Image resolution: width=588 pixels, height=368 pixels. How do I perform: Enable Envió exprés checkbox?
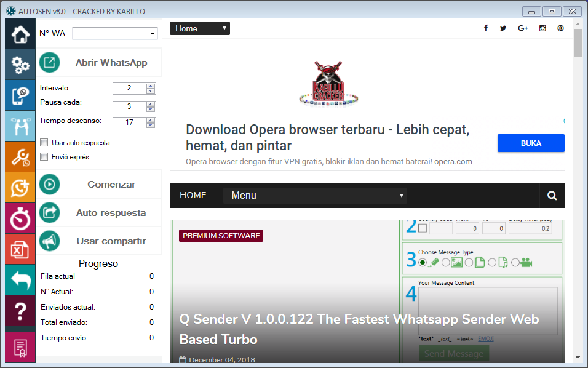coord(44,157)
